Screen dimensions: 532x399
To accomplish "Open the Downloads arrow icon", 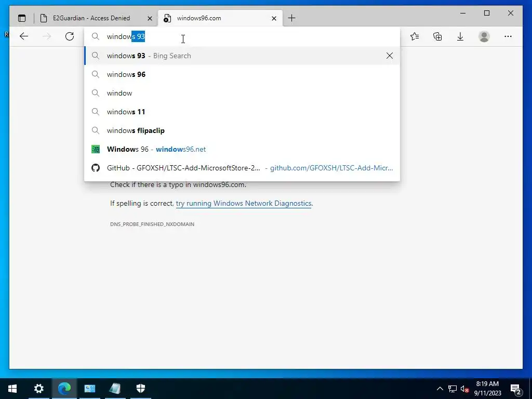I will [x=460, y=36].
